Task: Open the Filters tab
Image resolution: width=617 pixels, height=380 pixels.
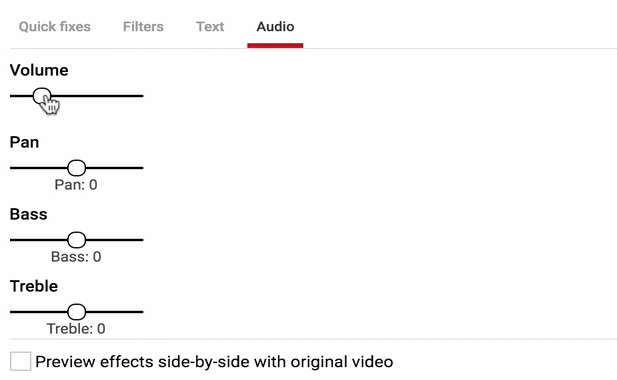Action: [x=143, y=27]
